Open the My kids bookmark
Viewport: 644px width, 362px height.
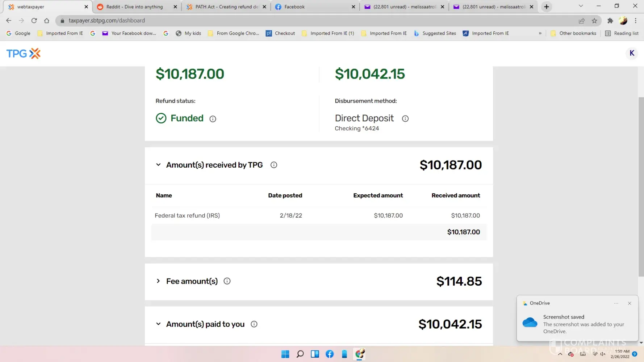[x=189, y=33]
